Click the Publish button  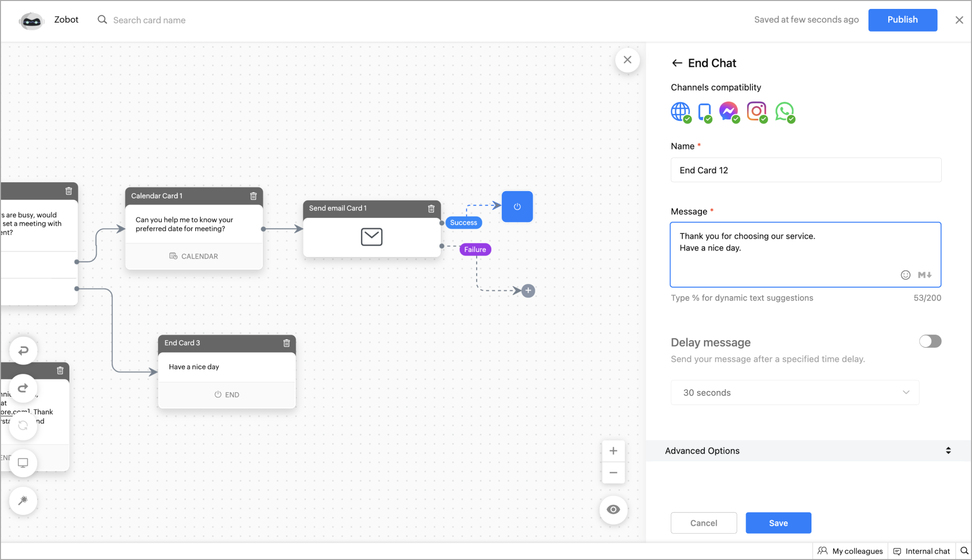(x=902, y=20)
